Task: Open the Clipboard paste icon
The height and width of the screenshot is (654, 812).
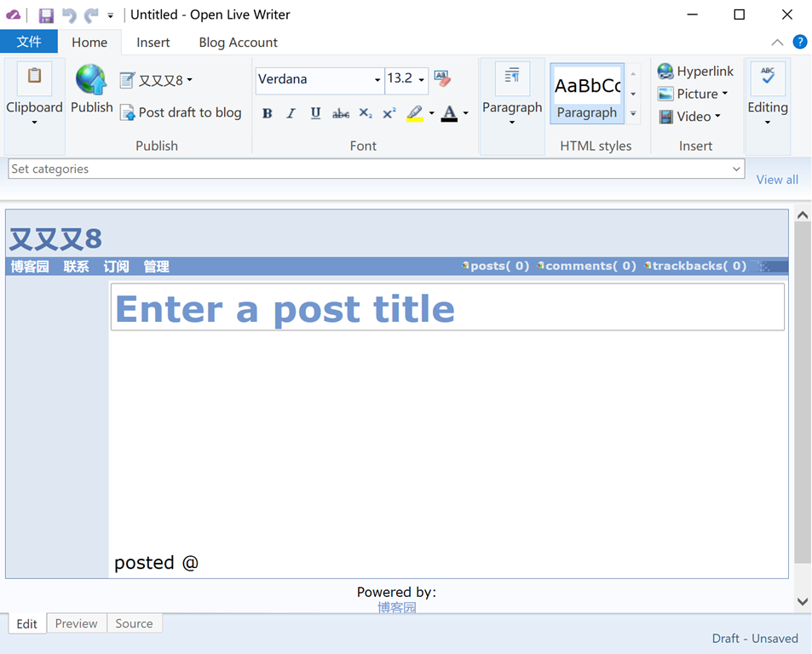Action: [34, 77]
